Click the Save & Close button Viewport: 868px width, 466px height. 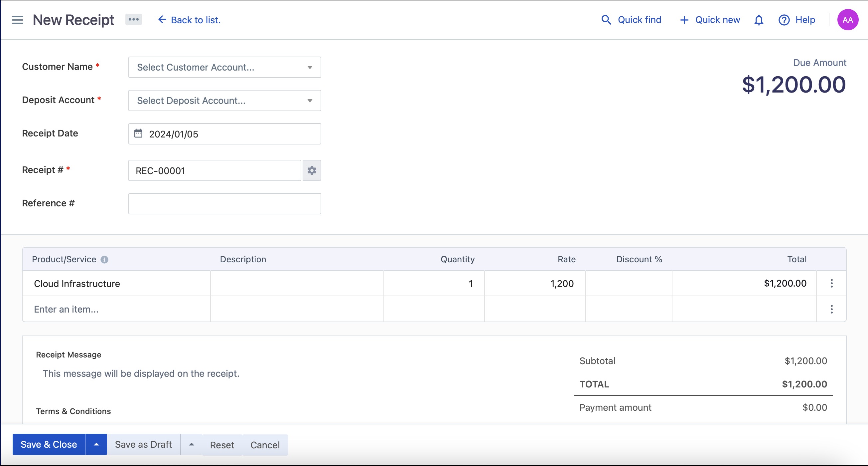tap(49, 444)
